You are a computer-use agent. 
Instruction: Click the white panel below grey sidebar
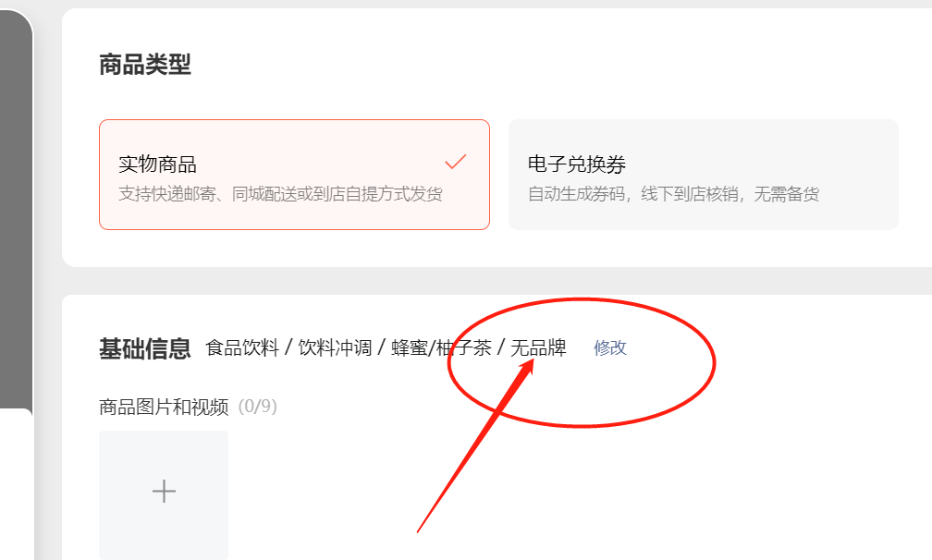(16, 484)
